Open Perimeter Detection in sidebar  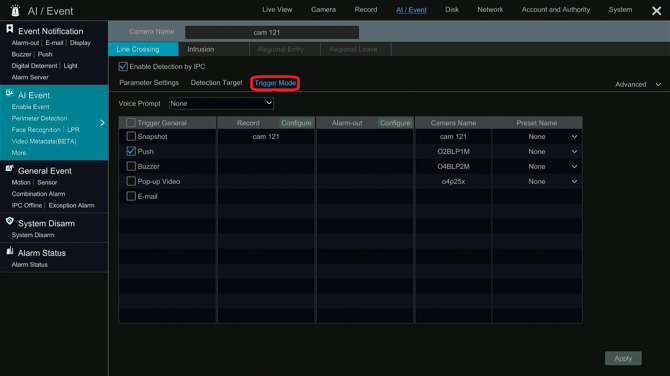tap(39, 118)
